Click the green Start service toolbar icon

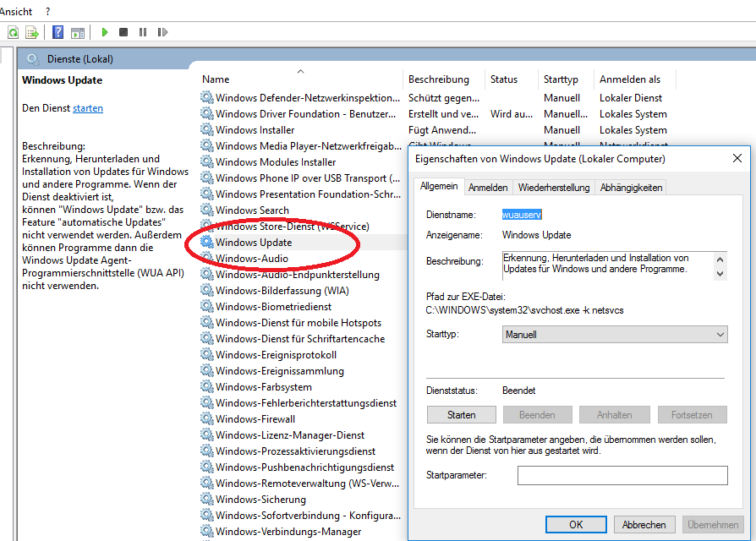click(x=105, y=32)
